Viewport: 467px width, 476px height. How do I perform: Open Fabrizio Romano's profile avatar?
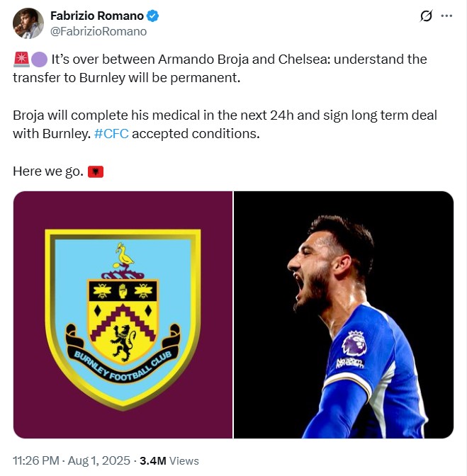tap(28, 23)
